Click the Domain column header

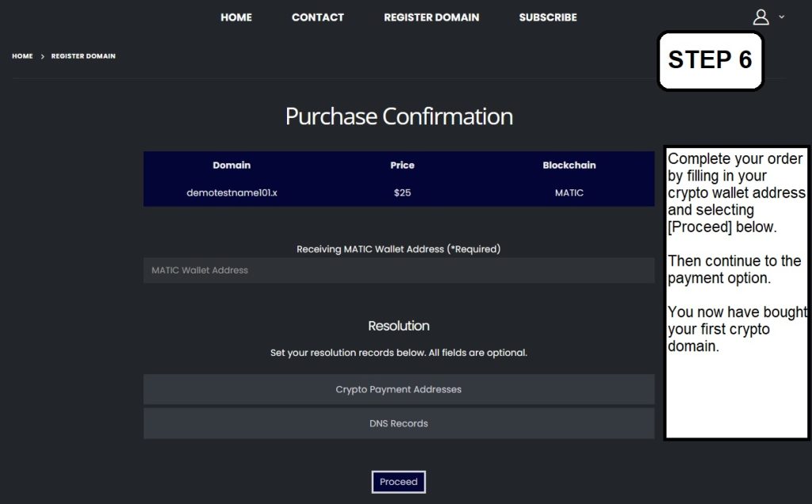point(232,165)
